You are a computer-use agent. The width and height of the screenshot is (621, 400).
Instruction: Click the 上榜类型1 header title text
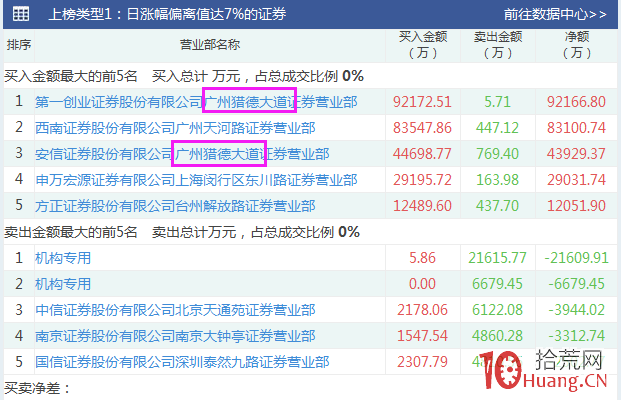[167, 15]
